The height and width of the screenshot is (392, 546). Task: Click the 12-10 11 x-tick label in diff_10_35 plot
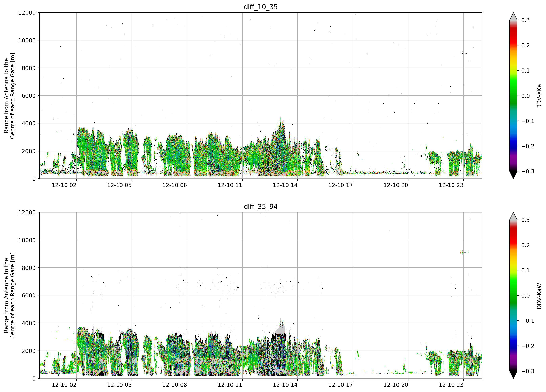coord(230,185)
